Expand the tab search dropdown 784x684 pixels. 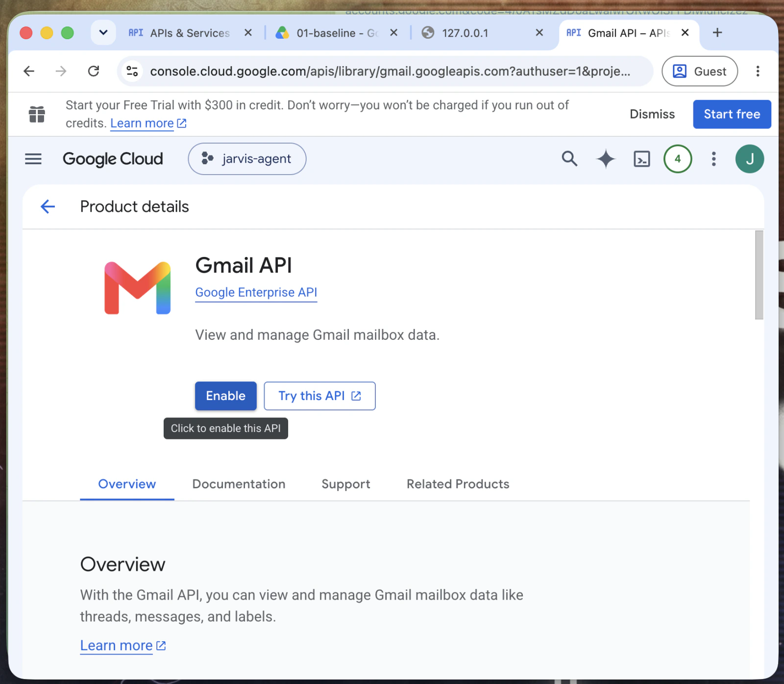[x=103, y=32]
